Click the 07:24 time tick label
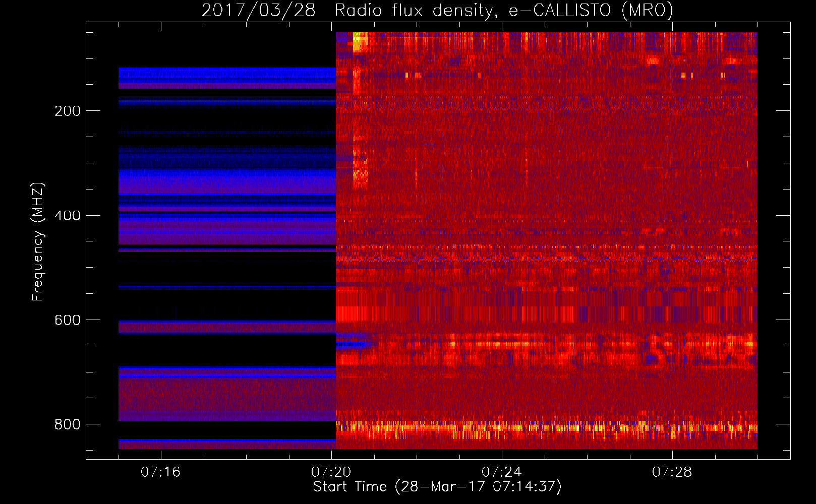This screenshot has width=816, height=504. tap(502, 472)
